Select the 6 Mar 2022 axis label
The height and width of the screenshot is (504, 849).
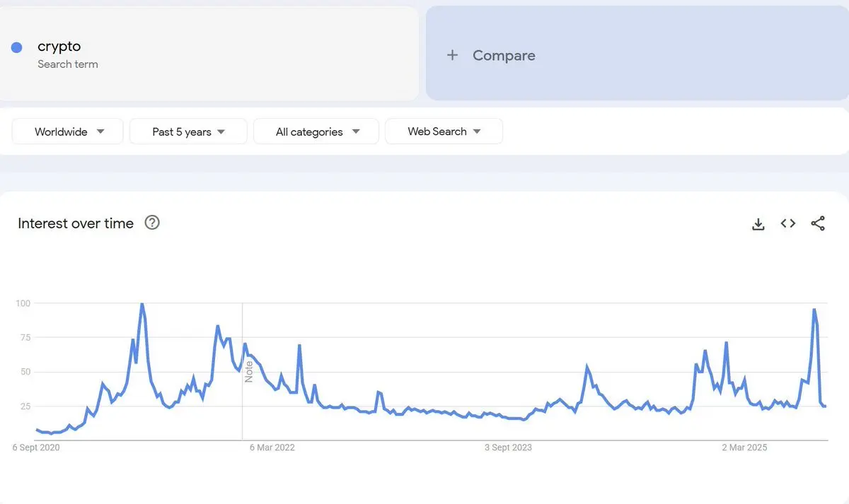coord(272,447)
